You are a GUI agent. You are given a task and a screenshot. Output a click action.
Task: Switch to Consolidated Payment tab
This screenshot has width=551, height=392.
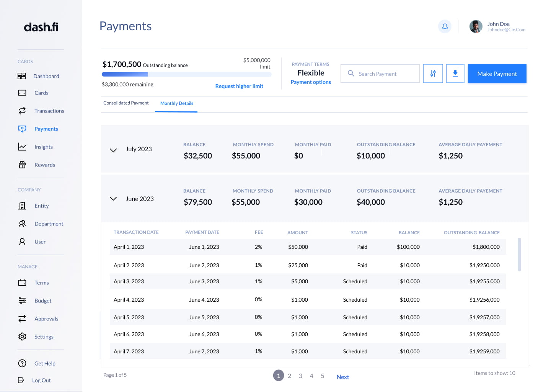click(x=126, y=103)
